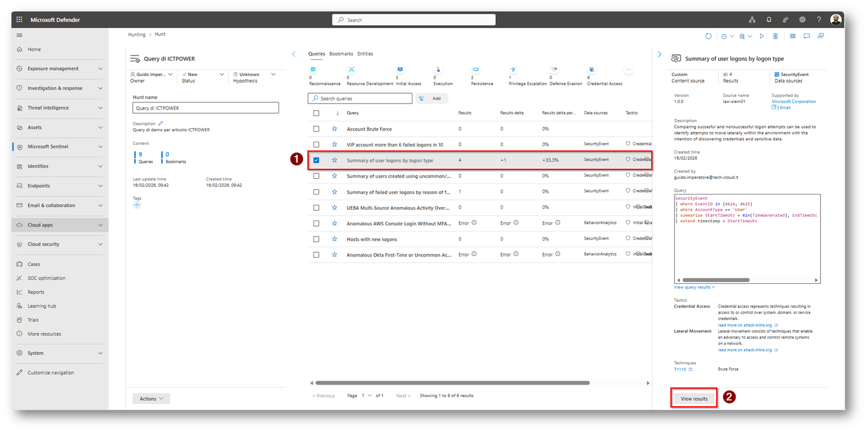
Task: Click the delete trash icon in toolbar
Action: [x=775, y=36]
